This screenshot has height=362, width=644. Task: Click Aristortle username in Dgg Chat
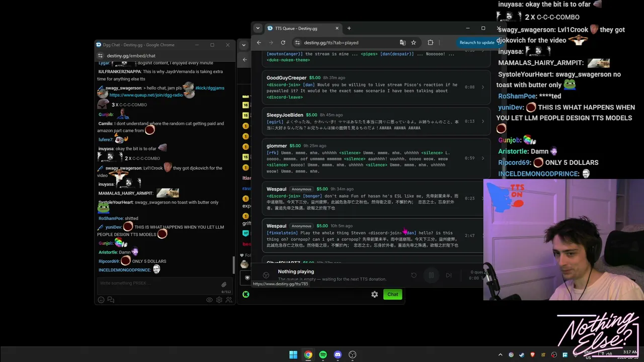click(108, 252)
